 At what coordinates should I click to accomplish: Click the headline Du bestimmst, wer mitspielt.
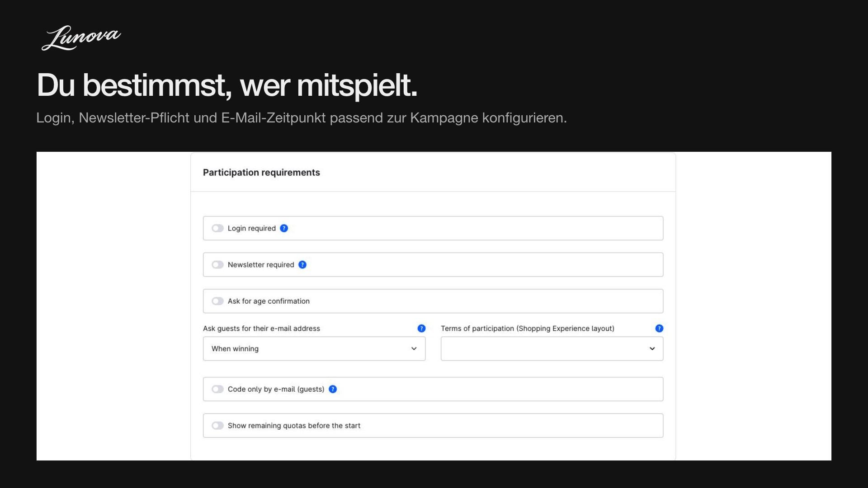pos(227,85)
